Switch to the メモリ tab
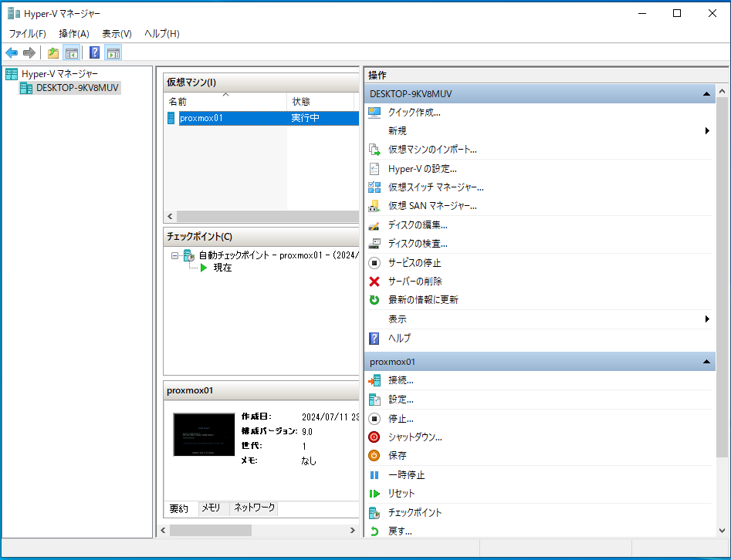 211,508
